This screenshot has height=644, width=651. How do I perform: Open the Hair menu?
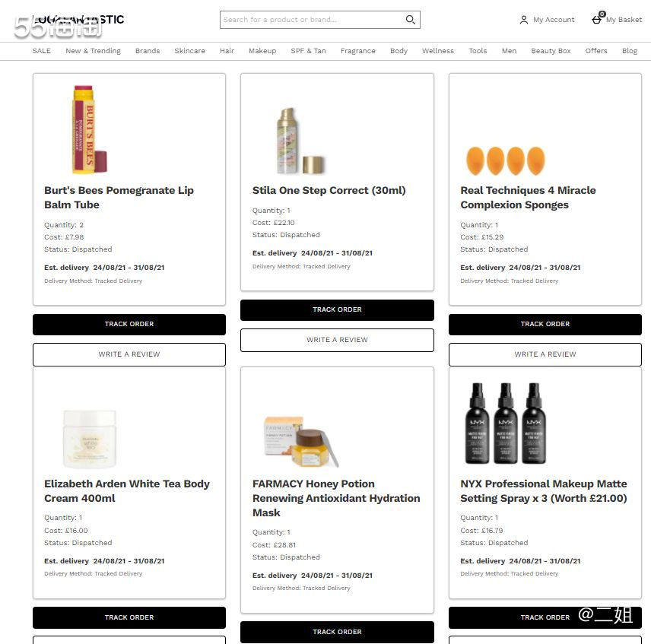tap(227, 51)
